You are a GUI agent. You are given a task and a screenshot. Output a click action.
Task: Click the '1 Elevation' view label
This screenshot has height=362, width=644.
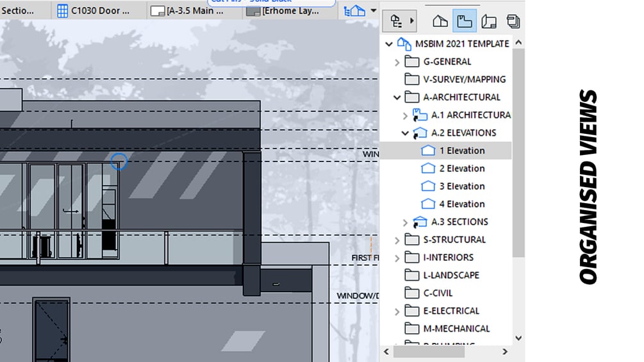pos(462,151)
